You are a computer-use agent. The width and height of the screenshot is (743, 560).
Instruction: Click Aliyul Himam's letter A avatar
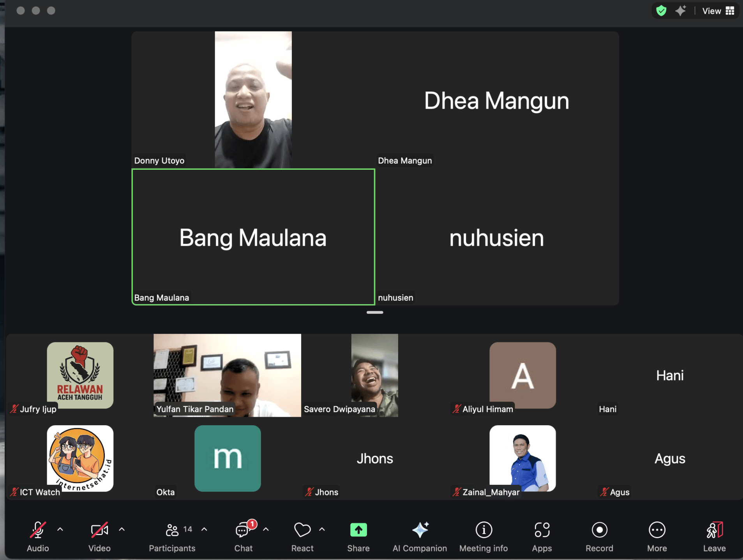tap(522, 375)
